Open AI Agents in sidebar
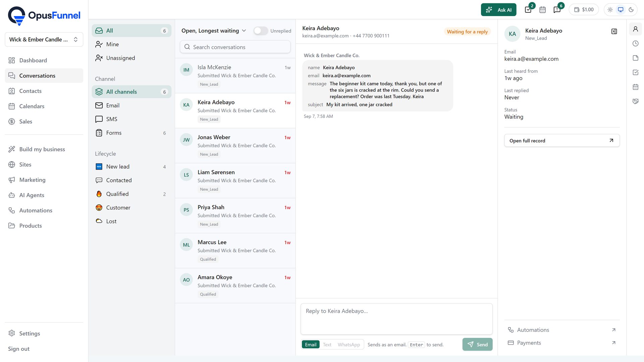The height and width of the screenshot is (362, 644). pyautogui.click(x=44, y=195)
